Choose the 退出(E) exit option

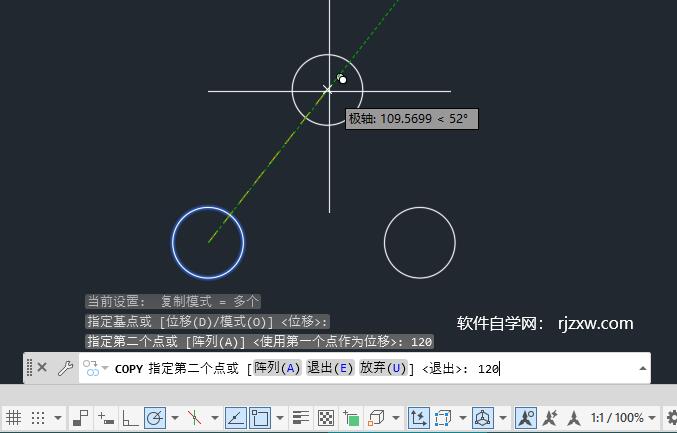[330, 368]
